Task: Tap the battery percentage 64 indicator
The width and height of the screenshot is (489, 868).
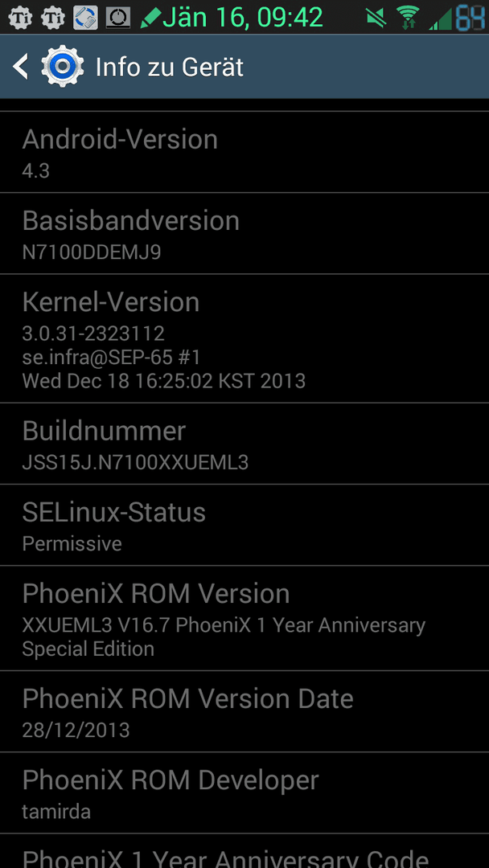Action: point(471,18)
